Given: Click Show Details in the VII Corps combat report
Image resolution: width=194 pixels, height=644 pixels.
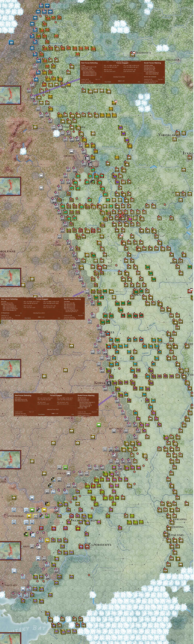Looking at the screenshot, I should tap(28, 318).
